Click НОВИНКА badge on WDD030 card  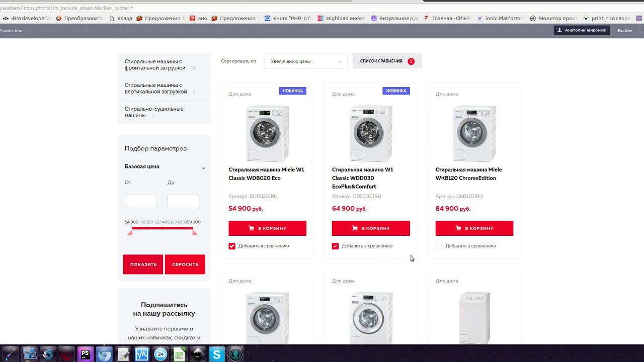click(x=396, y=91)
